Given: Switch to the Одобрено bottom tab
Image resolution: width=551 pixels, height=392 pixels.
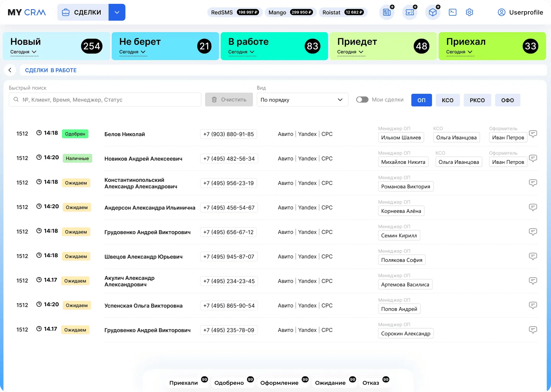Looking at the screenshot, I should 229,383.
